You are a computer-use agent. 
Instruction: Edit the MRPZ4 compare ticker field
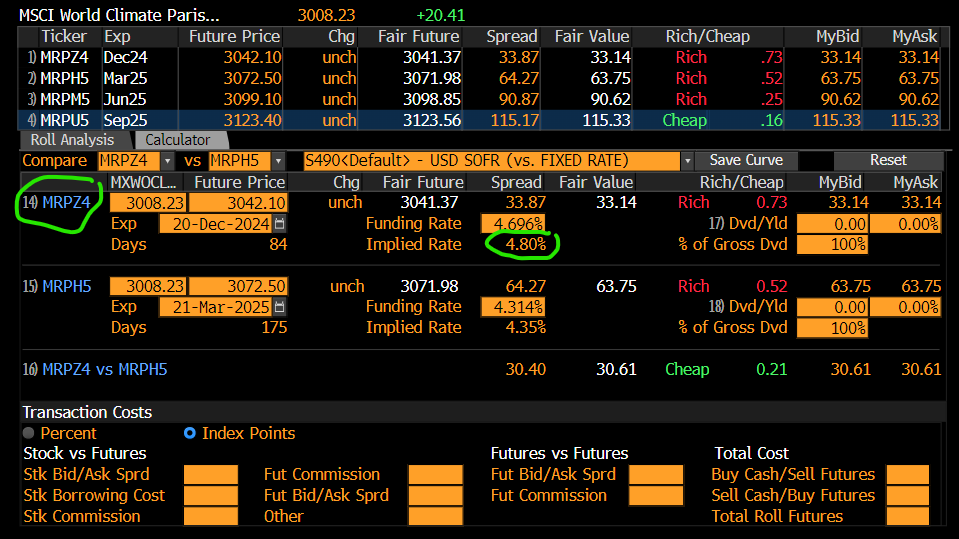click(129, 161)
